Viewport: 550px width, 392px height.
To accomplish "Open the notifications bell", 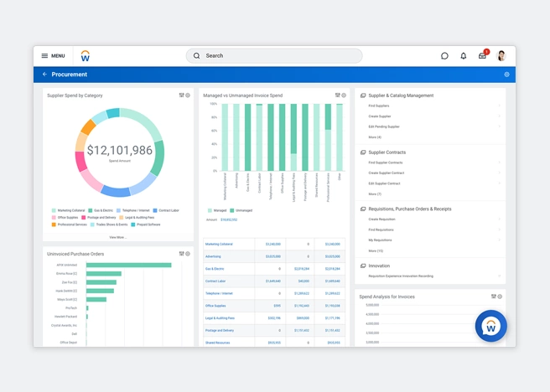I will click(464, 56).
